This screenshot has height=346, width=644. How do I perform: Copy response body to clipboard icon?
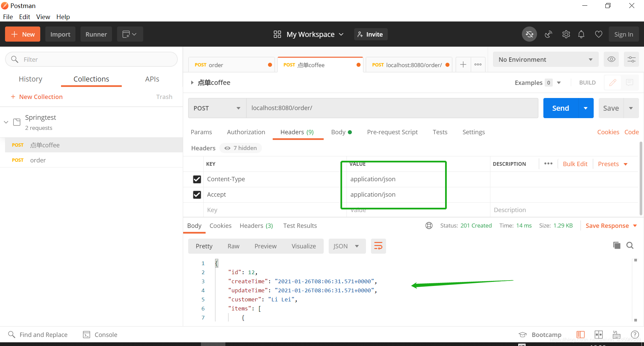click(x=616, y=245)
